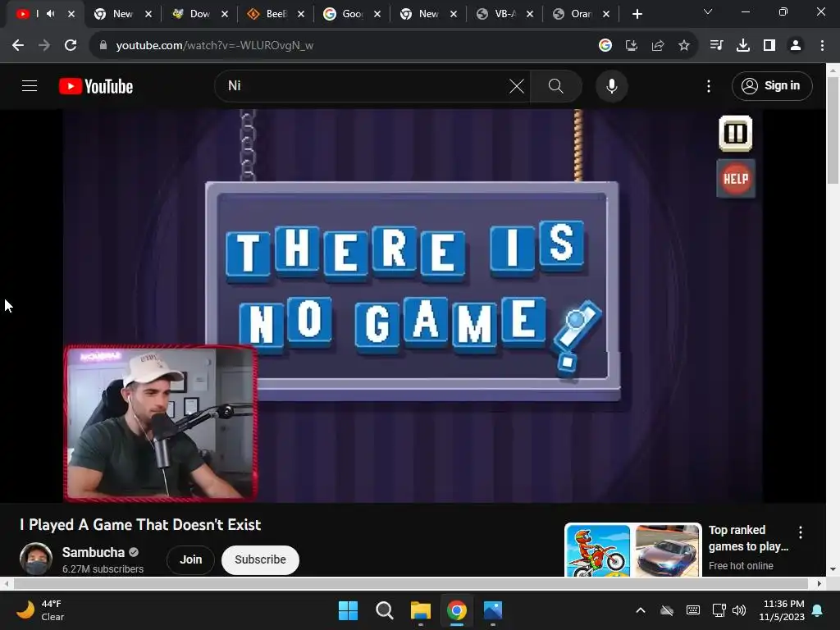Click the in-video pause game icon
Screen dimensions: 840x630
735,133
